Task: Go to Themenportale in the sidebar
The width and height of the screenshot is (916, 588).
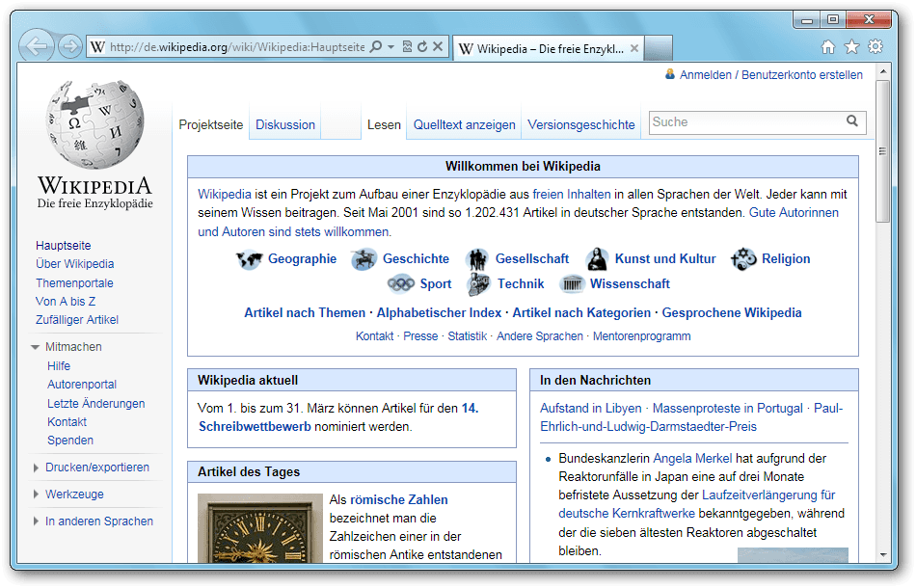Action: (74, 283)
